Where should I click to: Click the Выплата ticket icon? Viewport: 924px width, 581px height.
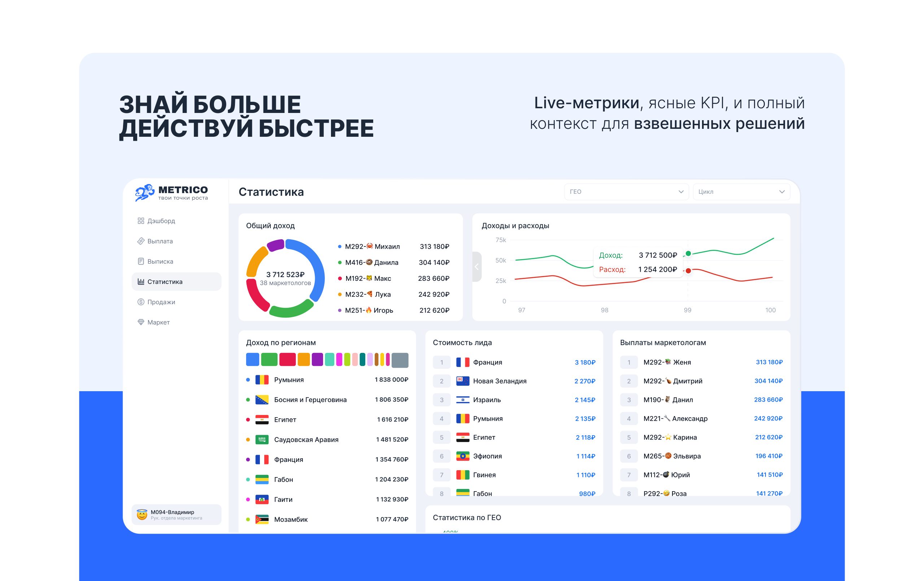tap(141, 241)
